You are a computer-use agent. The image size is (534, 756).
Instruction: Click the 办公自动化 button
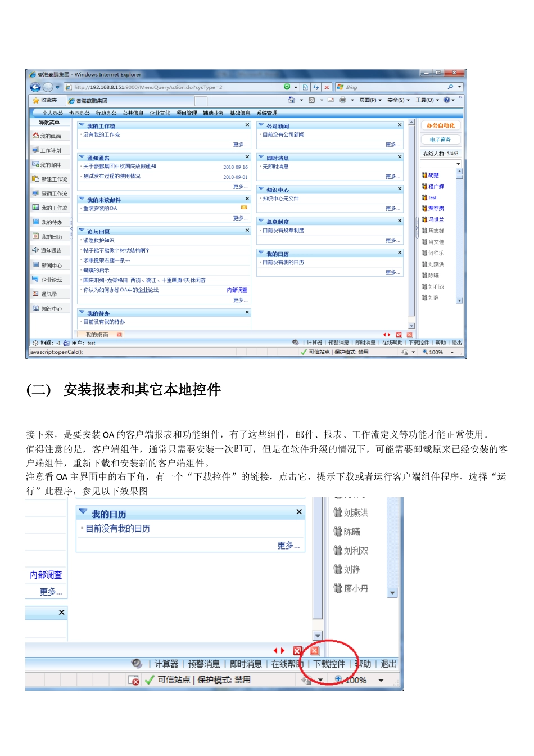pos(441,125)
